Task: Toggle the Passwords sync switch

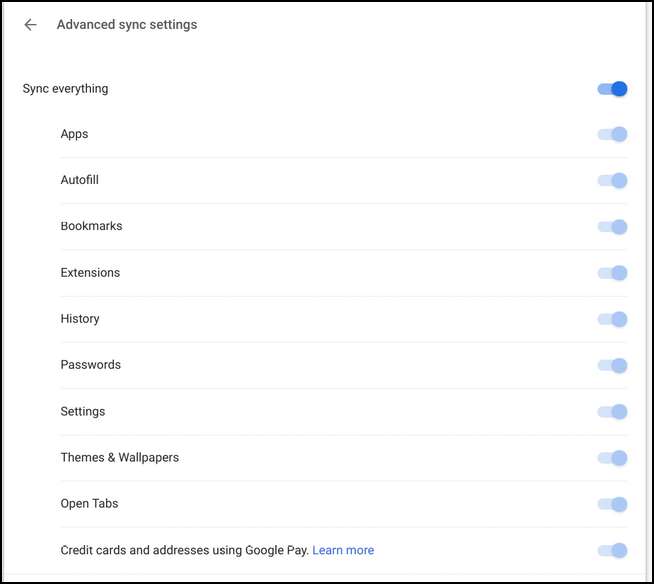Action: point(612,365)
